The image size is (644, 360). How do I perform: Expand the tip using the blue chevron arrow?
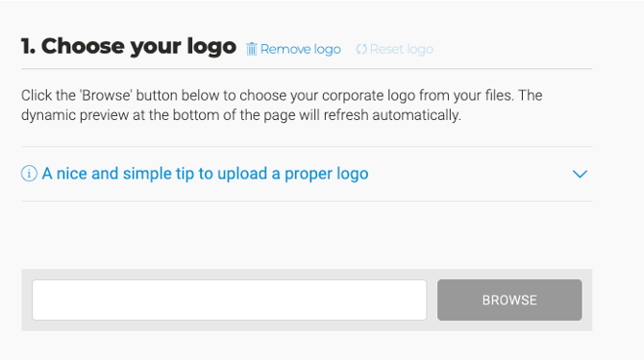(x=580, y=174)
